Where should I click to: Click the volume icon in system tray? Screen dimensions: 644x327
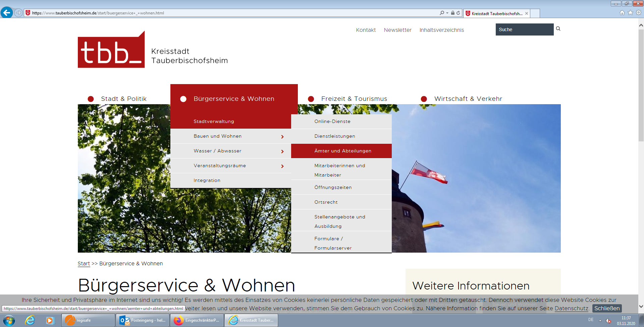[608, 321]
